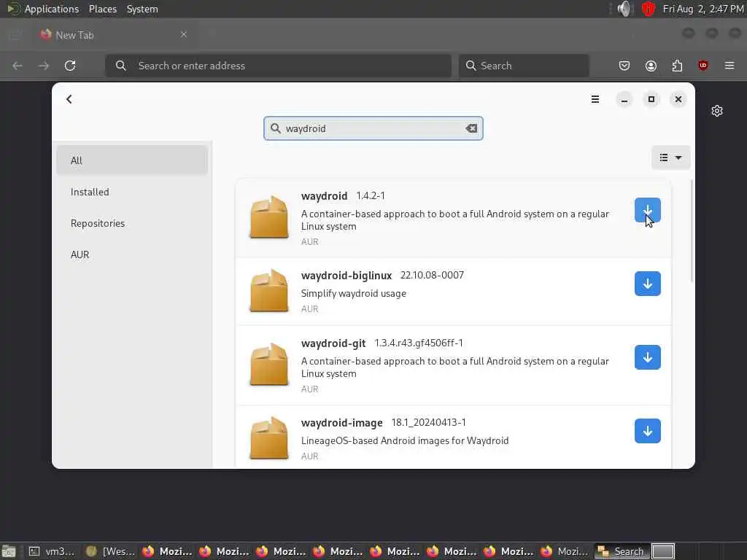
Task: Open the Pocket icon in Firefox toolbar
Action: (624, 66)
